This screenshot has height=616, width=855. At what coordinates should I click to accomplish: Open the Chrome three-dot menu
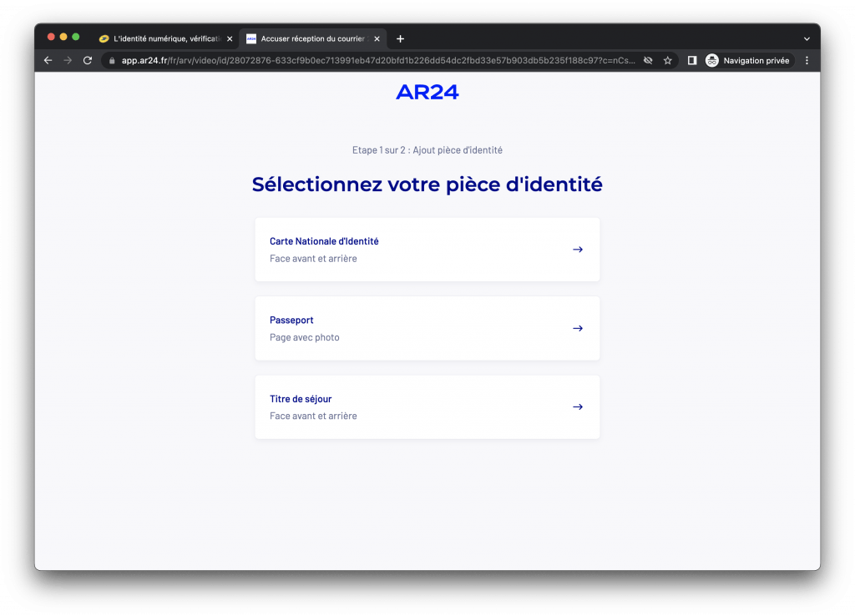coord(807,60)
